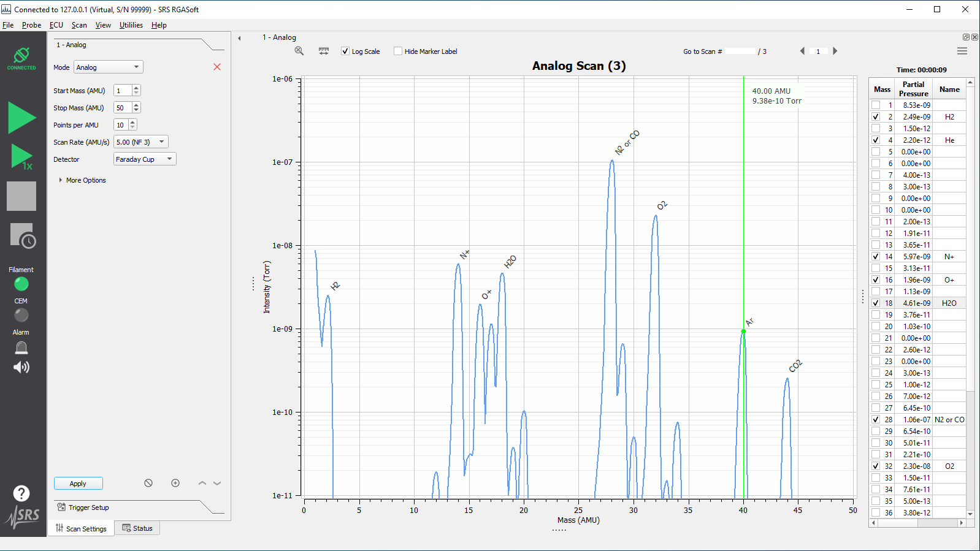Click the Apply button
The height and width of the screenshot is (551, 980).
click(x=78, y=484)
